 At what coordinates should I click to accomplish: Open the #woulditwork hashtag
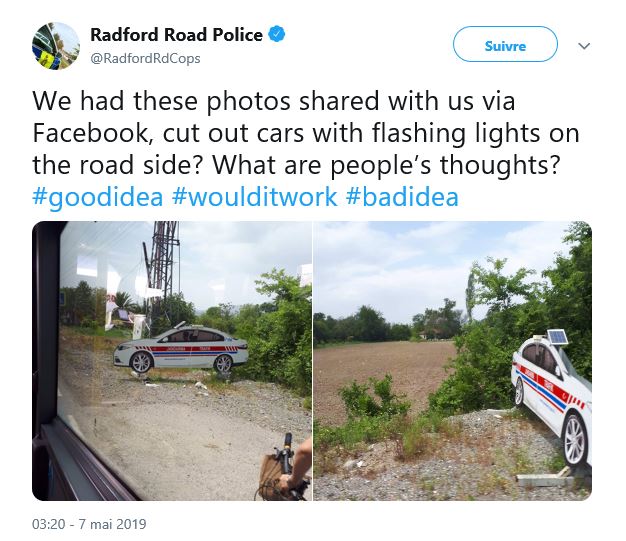(x=255, y=197)
